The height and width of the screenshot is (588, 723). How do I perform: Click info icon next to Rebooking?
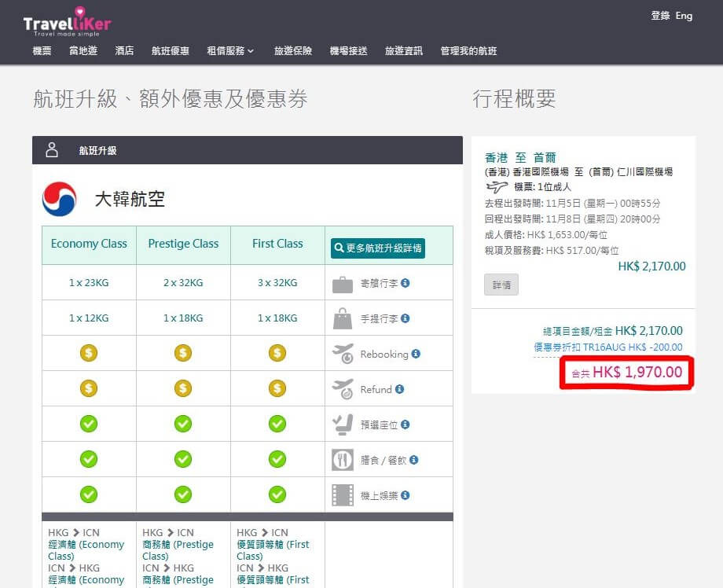[x=416, y=354]
